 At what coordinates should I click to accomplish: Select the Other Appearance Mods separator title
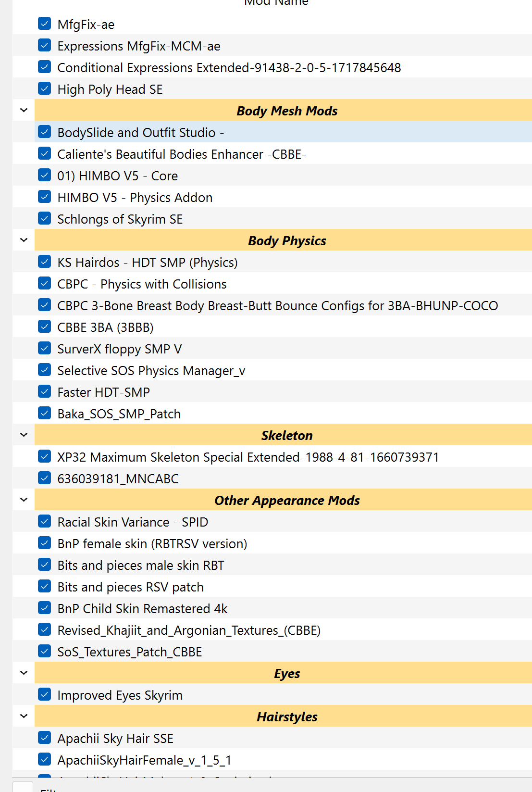[287, 501]
